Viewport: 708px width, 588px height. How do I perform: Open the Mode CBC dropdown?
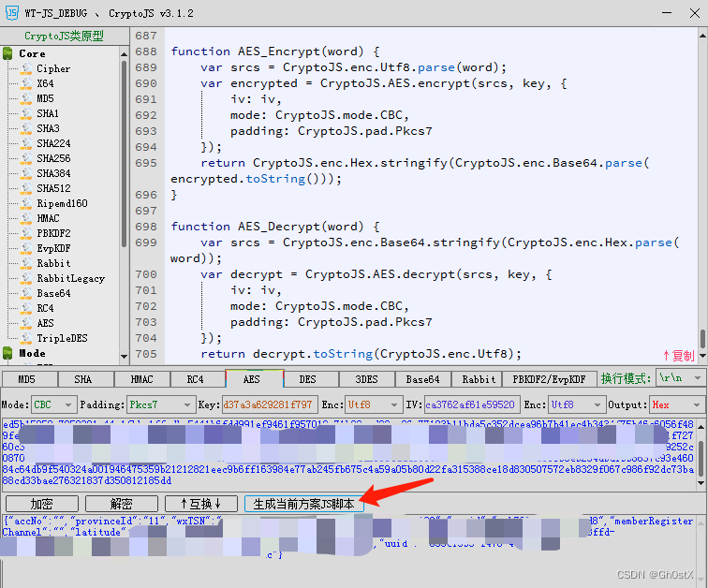tap(52, 404)
